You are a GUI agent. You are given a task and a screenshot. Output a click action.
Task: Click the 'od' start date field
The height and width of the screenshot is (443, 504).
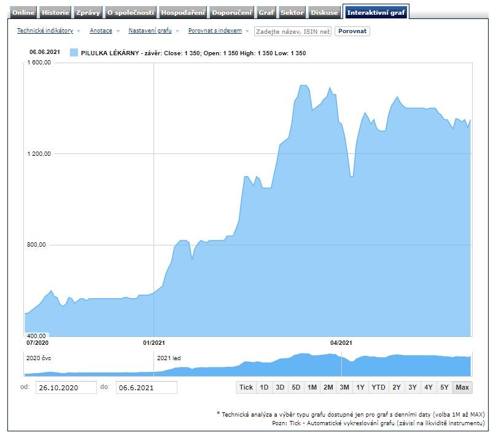pyautogui.click(x=66, y=388)
